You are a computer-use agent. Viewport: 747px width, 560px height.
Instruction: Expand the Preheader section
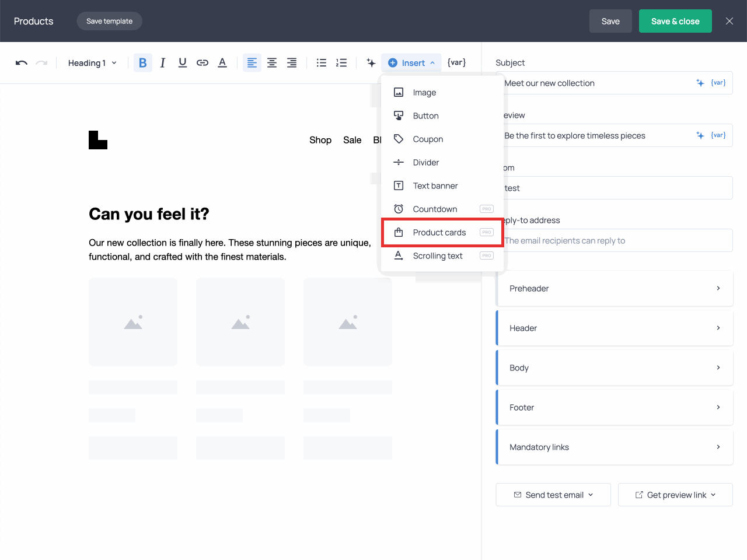click(x=615, y=288)
